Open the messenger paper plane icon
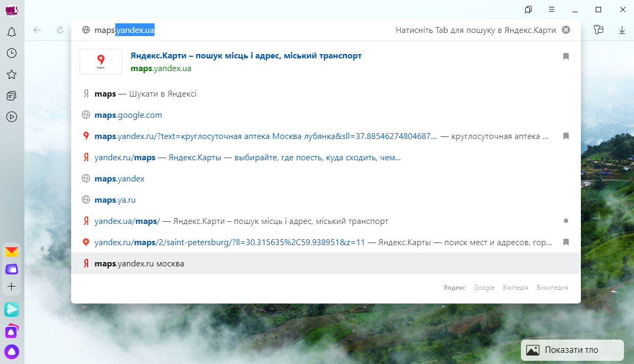Screen dimensions: 634x364 12,309
